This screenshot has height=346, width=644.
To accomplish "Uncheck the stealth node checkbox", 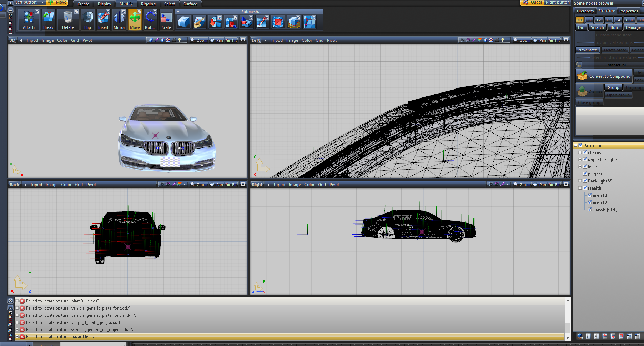I will coord(585,188).
